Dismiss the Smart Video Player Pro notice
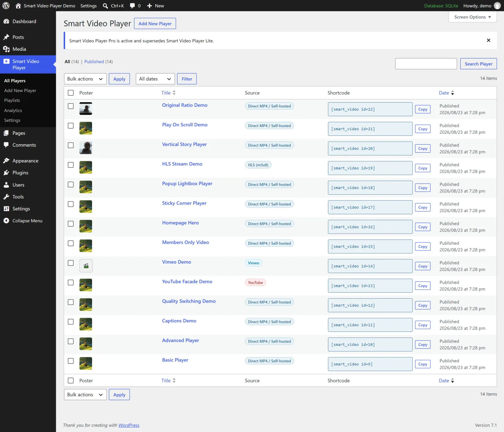Viewport: 504px width, 432px height. pos(489,40)
